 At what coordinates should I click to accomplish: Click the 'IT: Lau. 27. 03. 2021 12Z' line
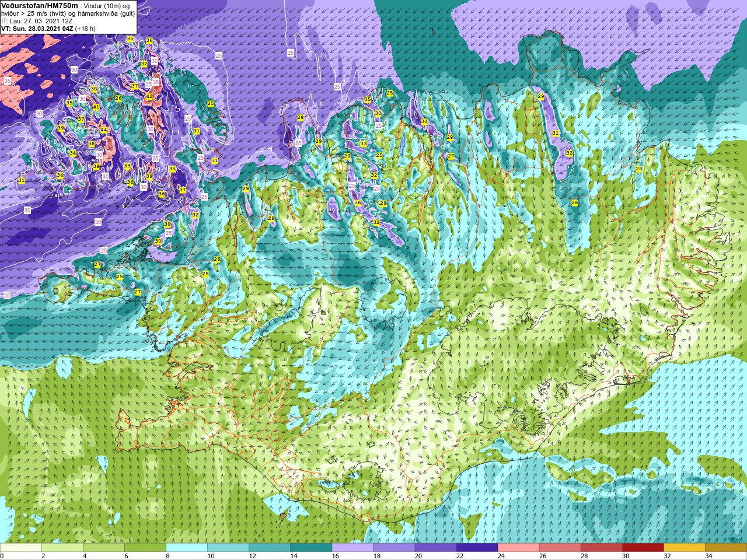point(37,21)
